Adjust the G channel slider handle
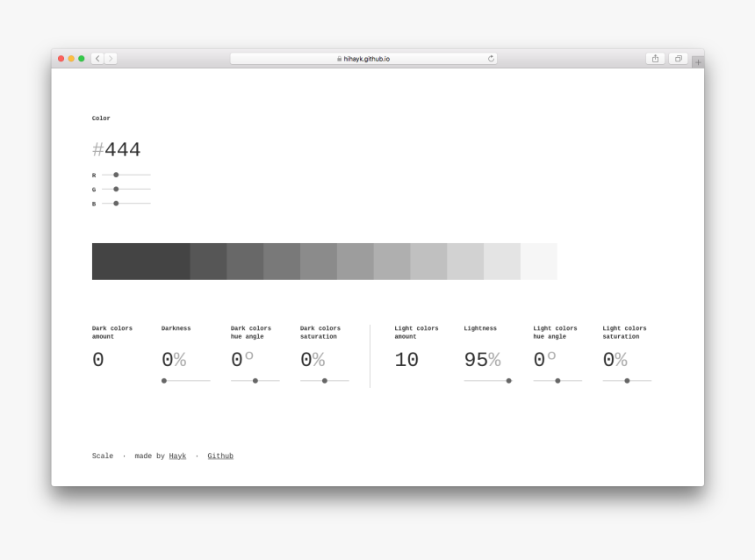 (116, 190)
